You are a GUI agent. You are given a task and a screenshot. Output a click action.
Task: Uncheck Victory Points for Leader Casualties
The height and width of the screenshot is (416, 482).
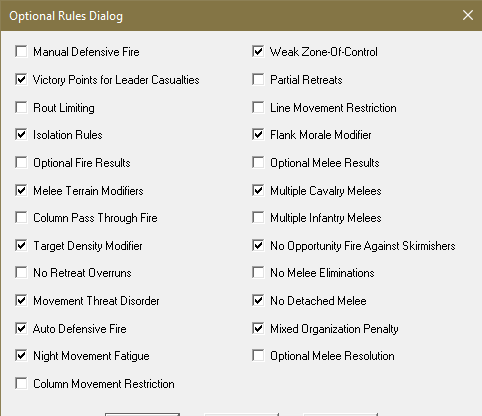(x=21, y=80)
